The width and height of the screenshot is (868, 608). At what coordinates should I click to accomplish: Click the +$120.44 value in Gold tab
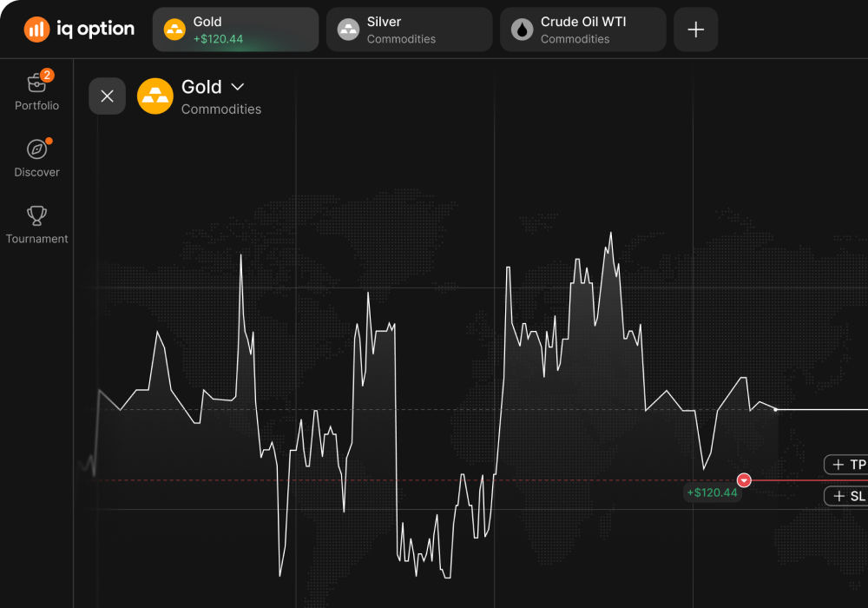tap(218, 39)
